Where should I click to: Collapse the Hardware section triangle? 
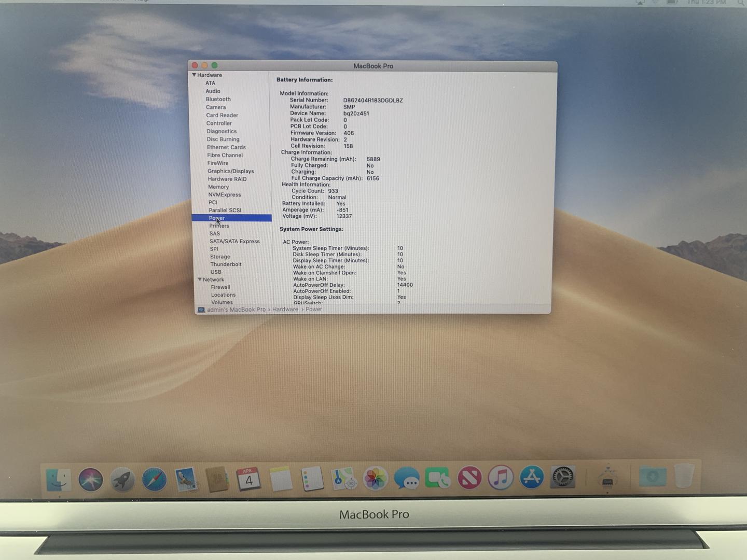pos(194,75)
